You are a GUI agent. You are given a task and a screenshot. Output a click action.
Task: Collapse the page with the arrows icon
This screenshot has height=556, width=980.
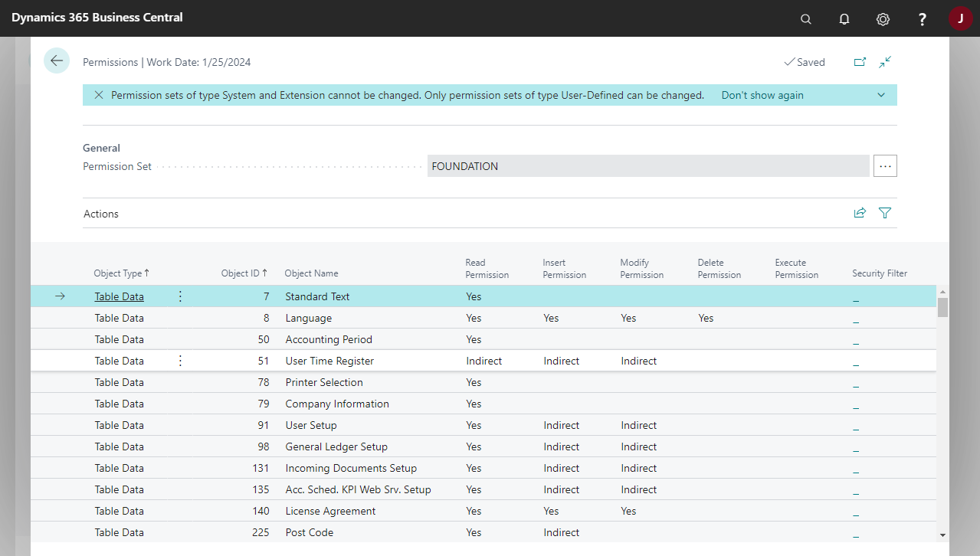click(885, 61)
